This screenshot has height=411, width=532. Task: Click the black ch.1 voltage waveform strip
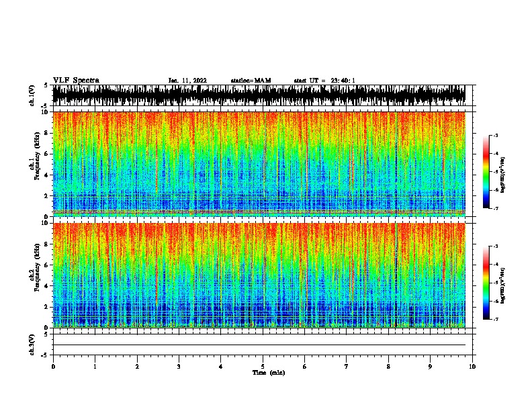point(259,95)
